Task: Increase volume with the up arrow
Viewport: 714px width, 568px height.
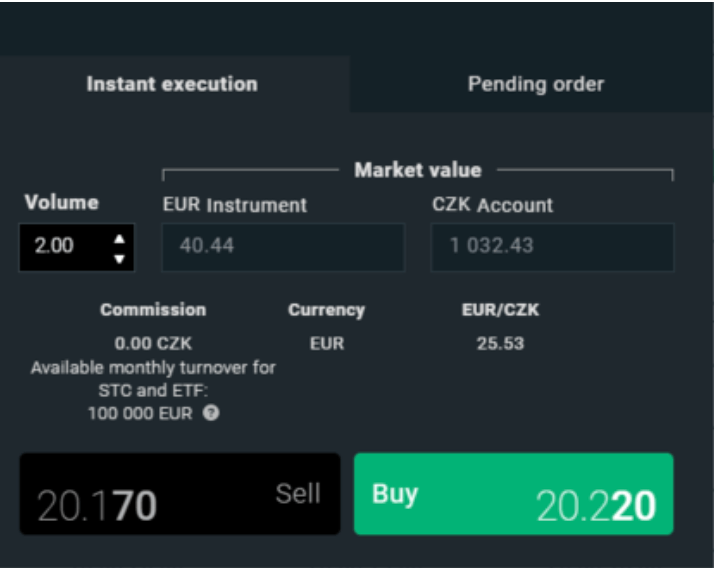Action: tap(120, 238)
